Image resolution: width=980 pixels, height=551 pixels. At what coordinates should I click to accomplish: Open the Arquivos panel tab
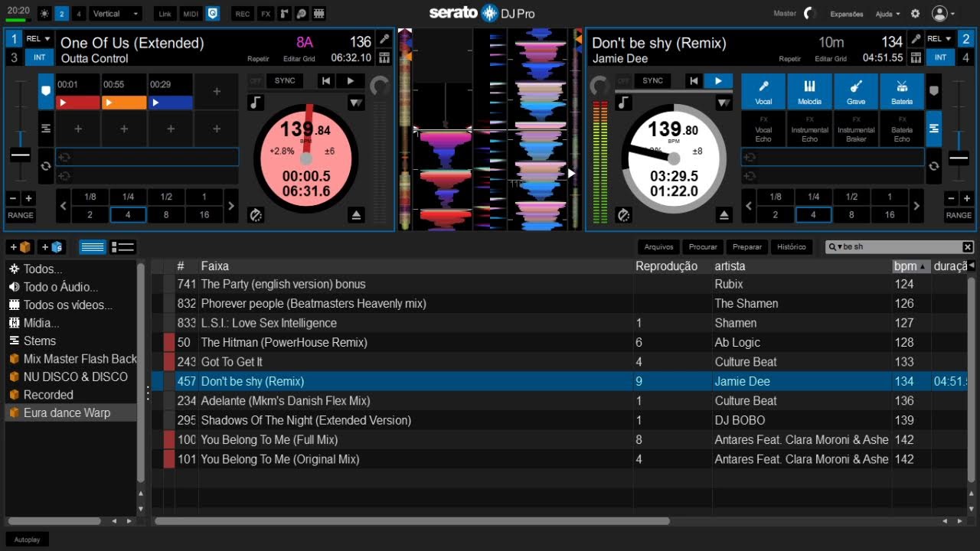[x=658, y=247]
